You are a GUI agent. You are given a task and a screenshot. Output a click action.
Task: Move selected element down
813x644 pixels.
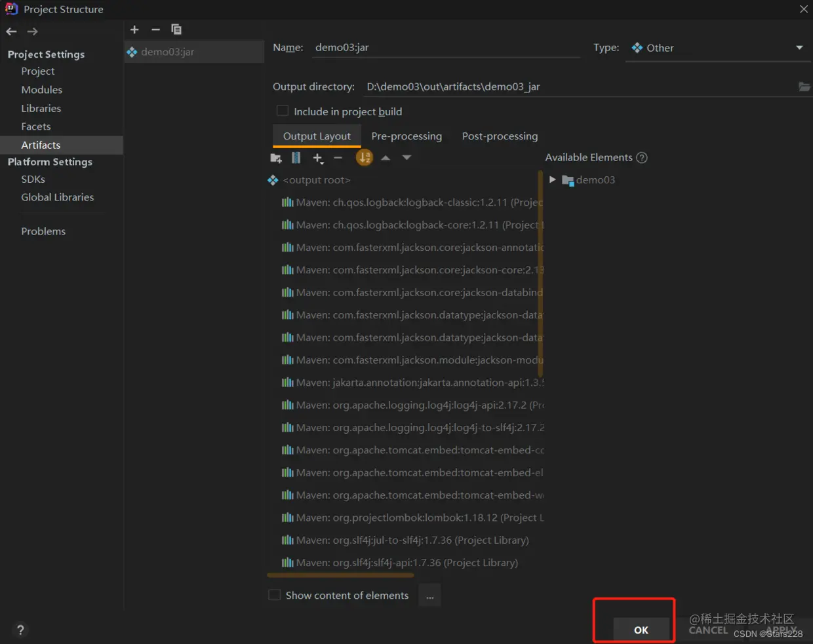(x=406, y=158)
